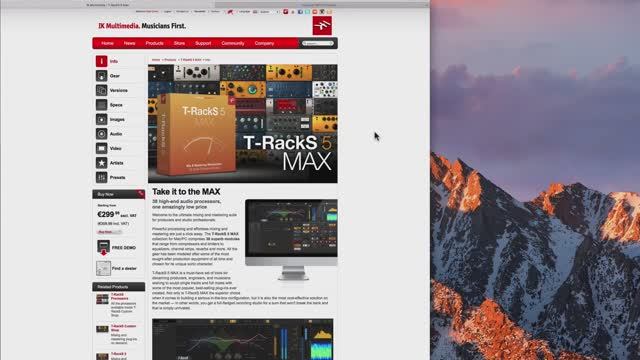Click the Products breadcrumb link
The width and height of the screenshot is (640, 360).
(x=170, y=60)
